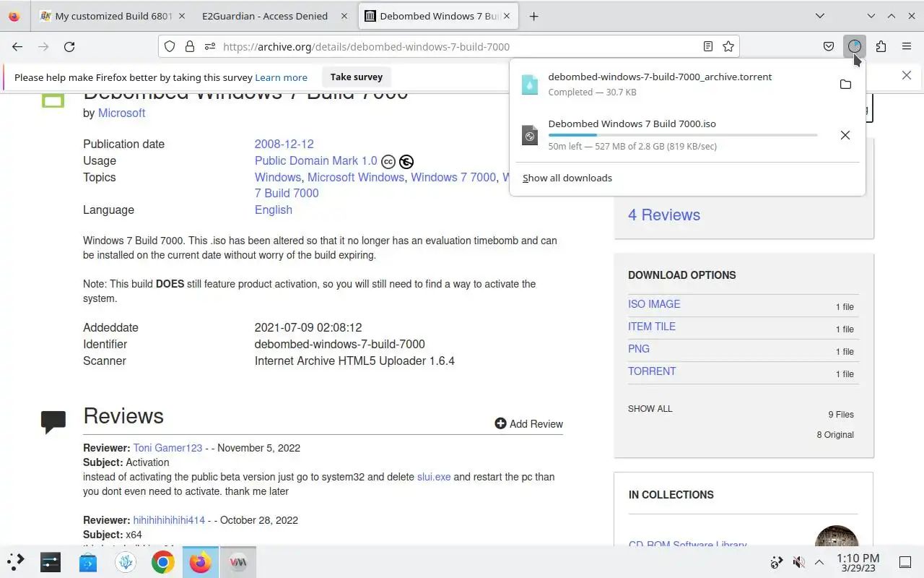Image resolution: width=924 pixels, height=578 pixels.
Task: Click the Take survey button
Action: [x=356, y=77]
